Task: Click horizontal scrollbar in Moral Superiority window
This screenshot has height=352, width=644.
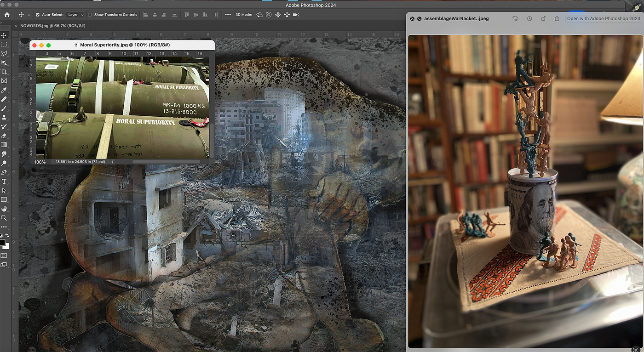Action: (x=166, y=162)
